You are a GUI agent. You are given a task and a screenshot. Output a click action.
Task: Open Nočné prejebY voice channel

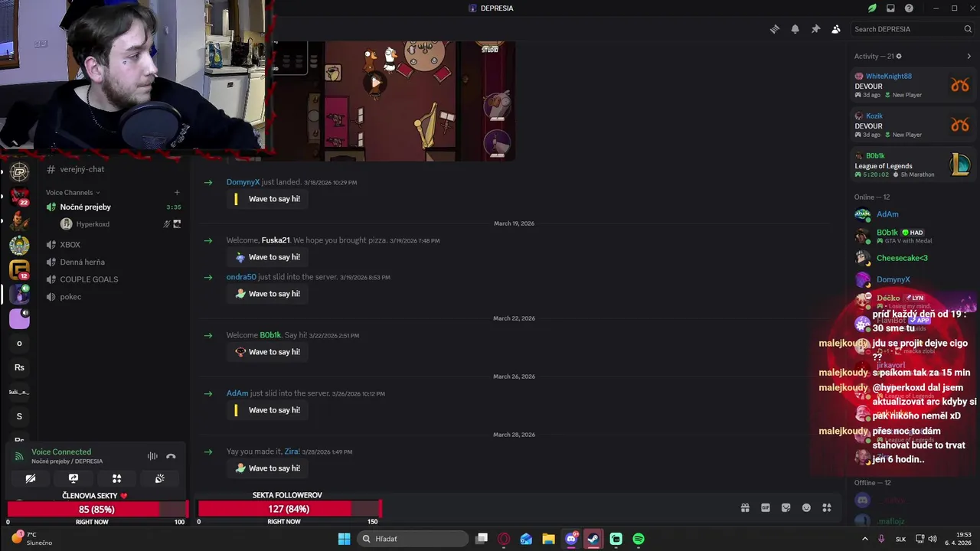[112, 207]
